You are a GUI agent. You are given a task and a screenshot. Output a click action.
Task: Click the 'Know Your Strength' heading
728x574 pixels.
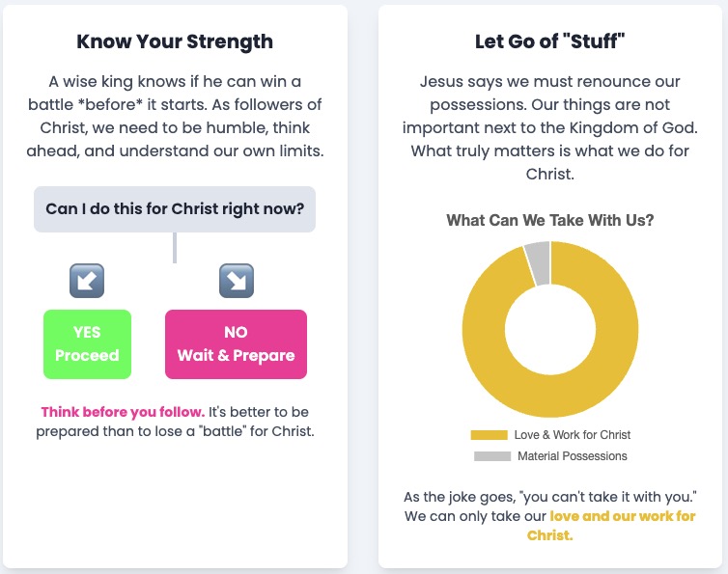[175, 41]
